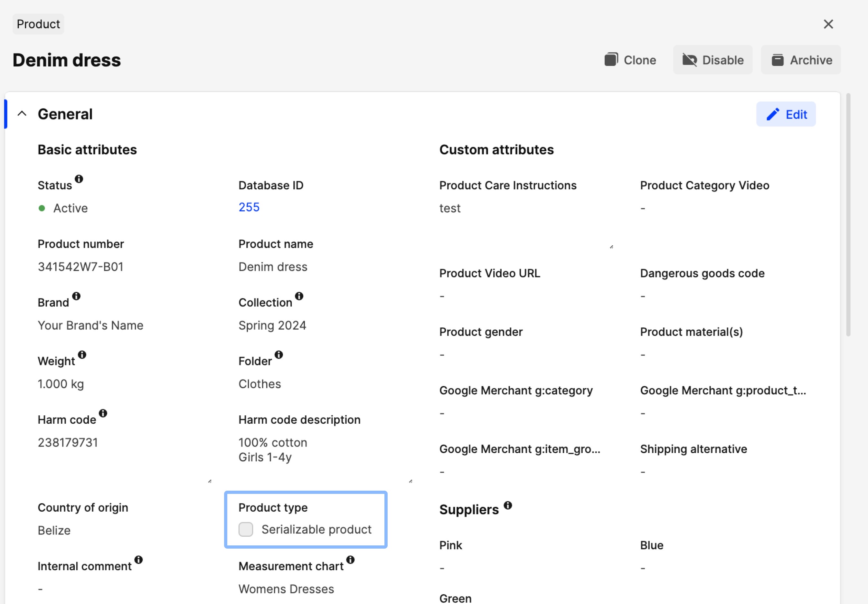Image resolution: width=868 pixels, height=604 pixels.
Task: Collapse the General section chevron
Action: pos(22,114)
